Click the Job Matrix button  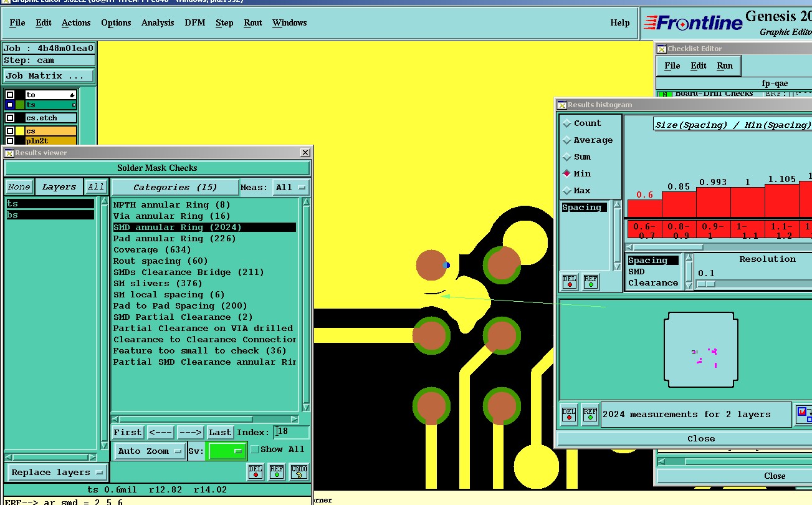[49, 75]
